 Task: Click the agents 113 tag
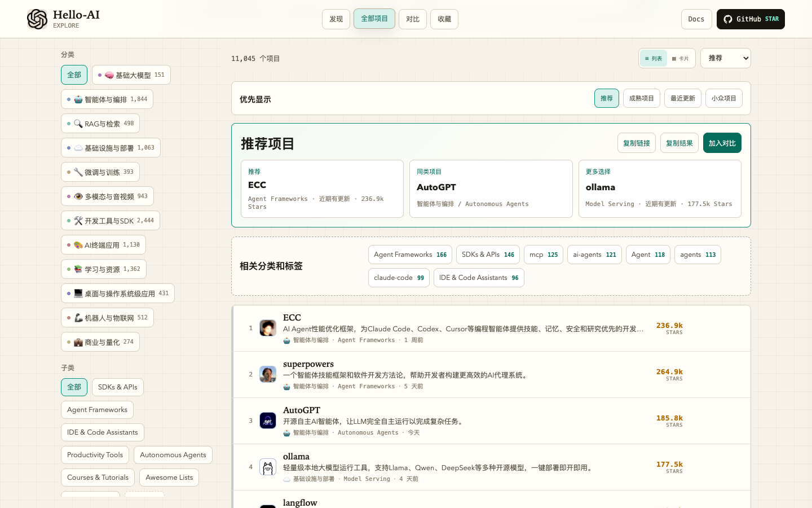click(698, 255)
